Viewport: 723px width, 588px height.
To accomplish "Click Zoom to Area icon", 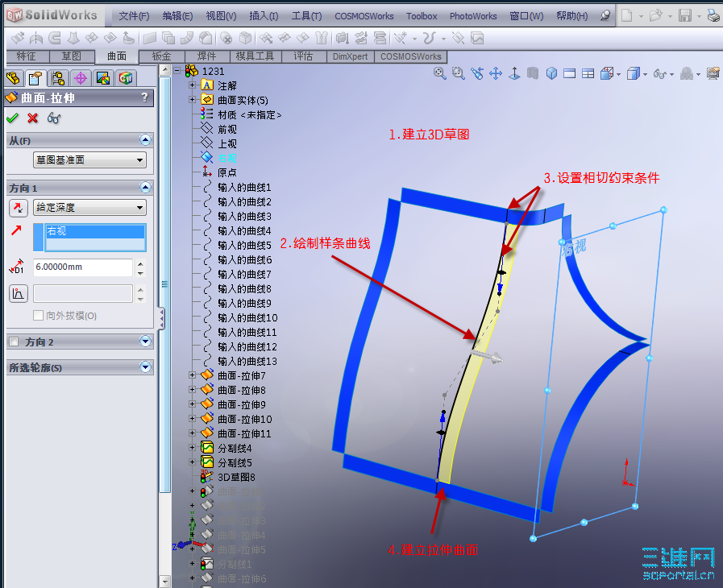I will (459, 73).
